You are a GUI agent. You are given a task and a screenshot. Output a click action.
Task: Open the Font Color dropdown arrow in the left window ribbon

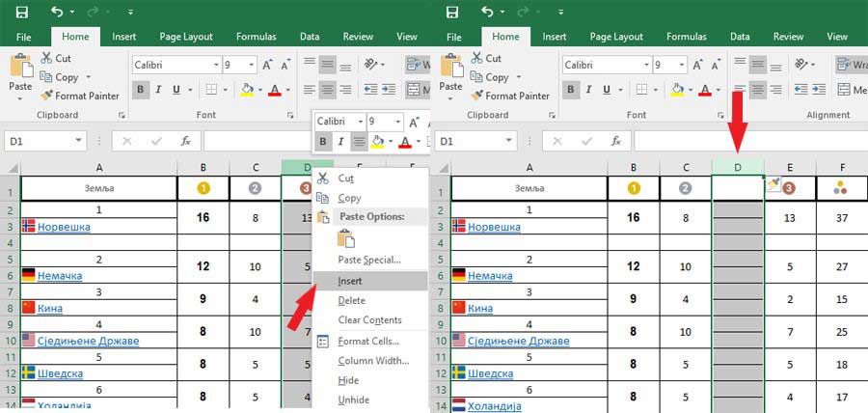[287, 90]
